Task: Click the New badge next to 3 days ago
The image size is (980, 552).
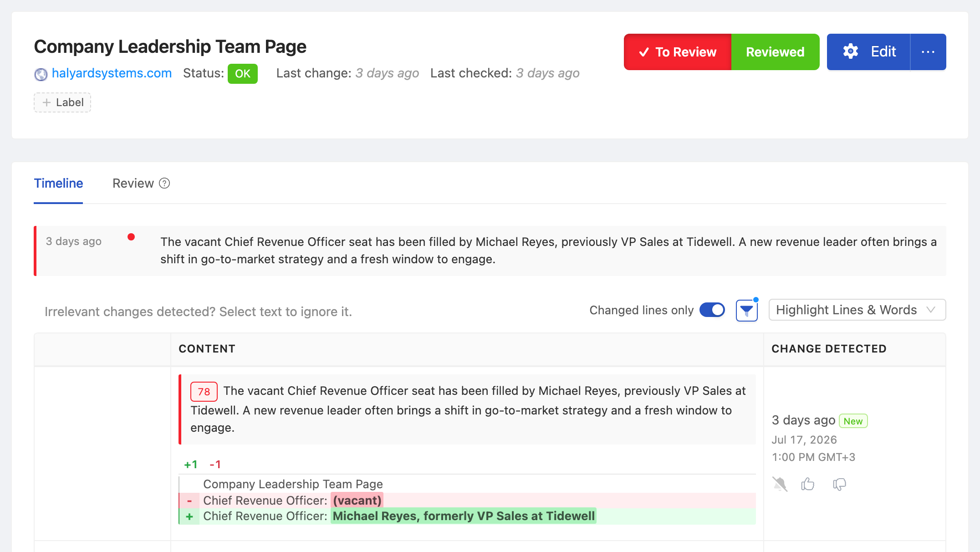Action: [x=853, y=421]
